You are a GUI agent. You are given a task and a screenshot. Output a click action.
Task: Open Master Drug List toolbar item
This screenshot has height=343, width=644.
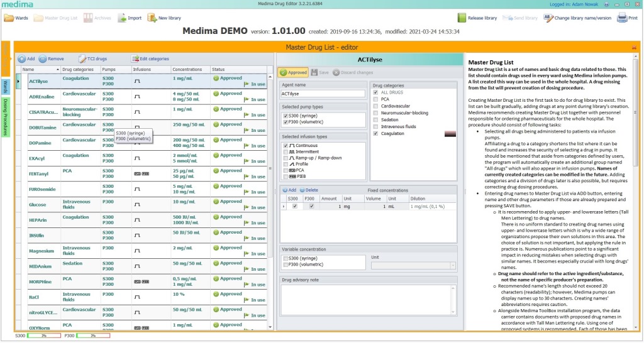coord(56,18)
